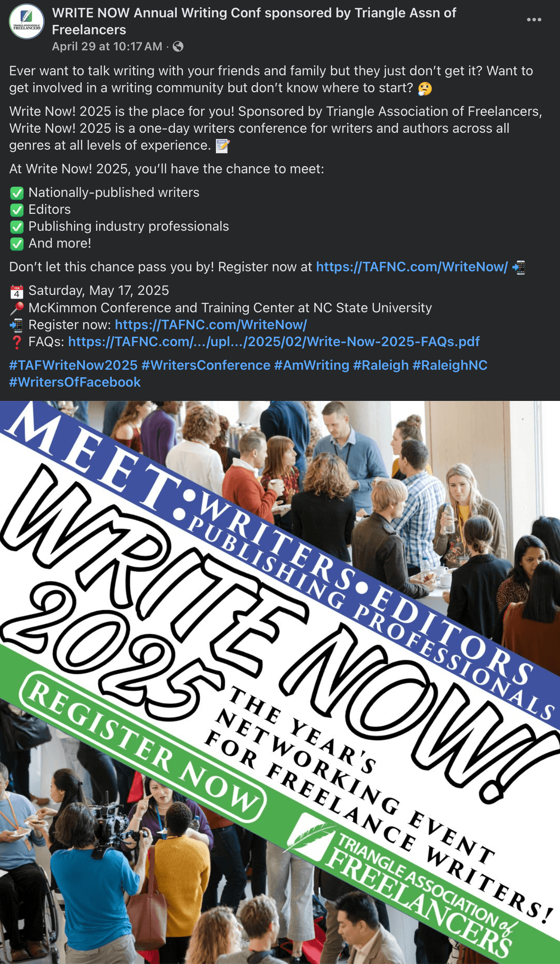Click the red question mark beside FAQs
This screenshot has width=560, height=964.
click(x=17, y=342)
